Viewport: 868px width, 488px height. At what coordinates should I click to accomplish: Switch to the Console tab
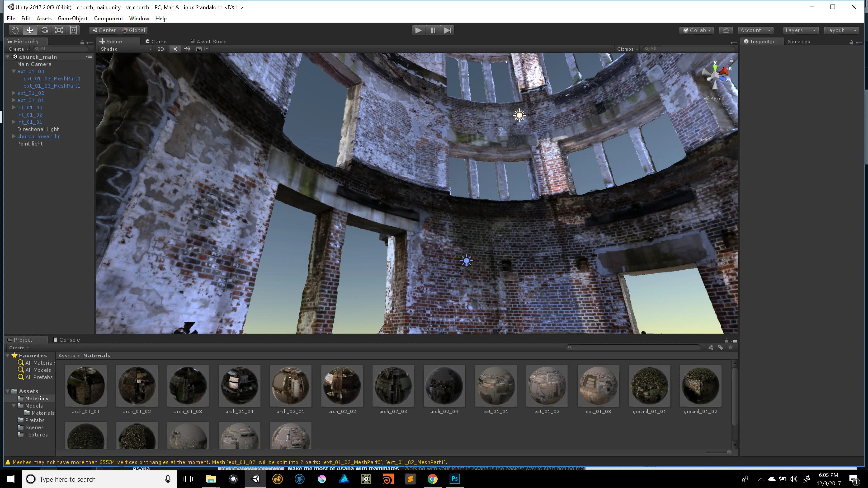click(67, 340)
